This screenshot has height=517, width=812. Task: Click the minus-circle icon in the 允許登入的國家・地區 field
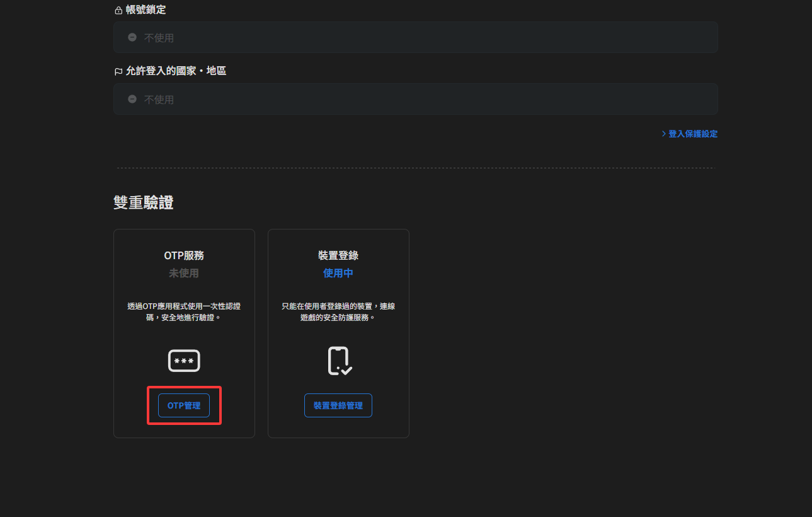click(x=132, y=100)
